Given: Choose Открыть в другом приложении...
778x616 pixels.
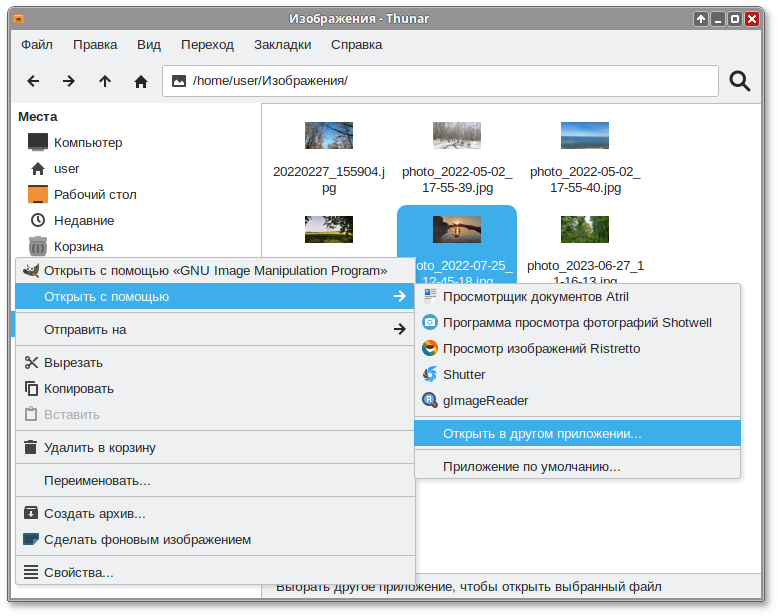Looking at the screenshot, I should point(577,433).
